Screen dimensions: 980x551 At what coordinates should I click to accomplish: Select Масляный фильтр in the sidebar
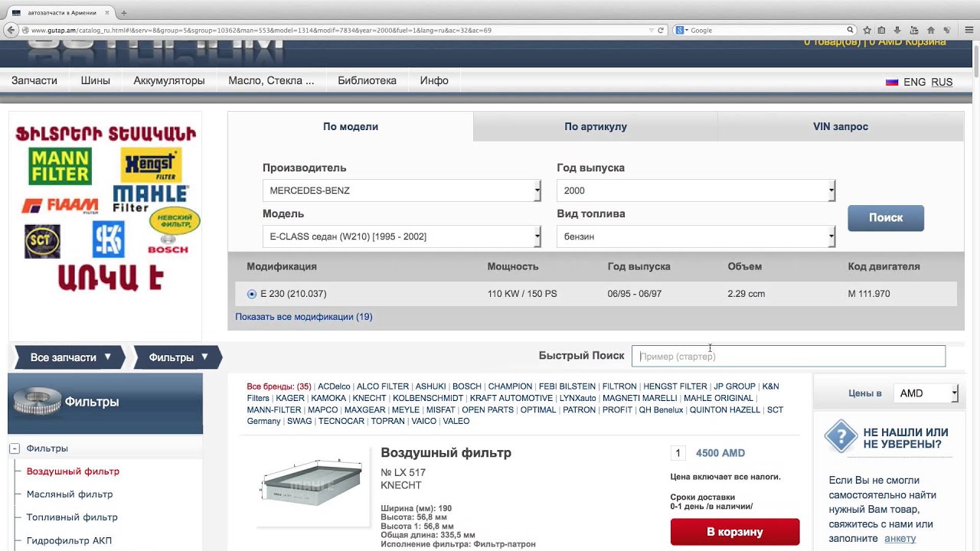[x=70, y=494]
